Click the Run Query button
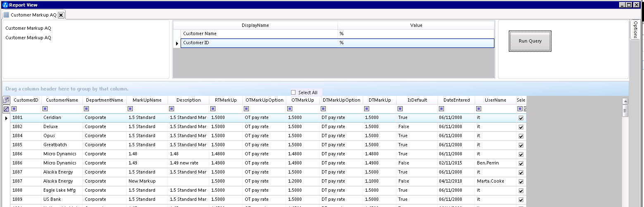This screenshot has width=644, height=207. click(530, 41)
